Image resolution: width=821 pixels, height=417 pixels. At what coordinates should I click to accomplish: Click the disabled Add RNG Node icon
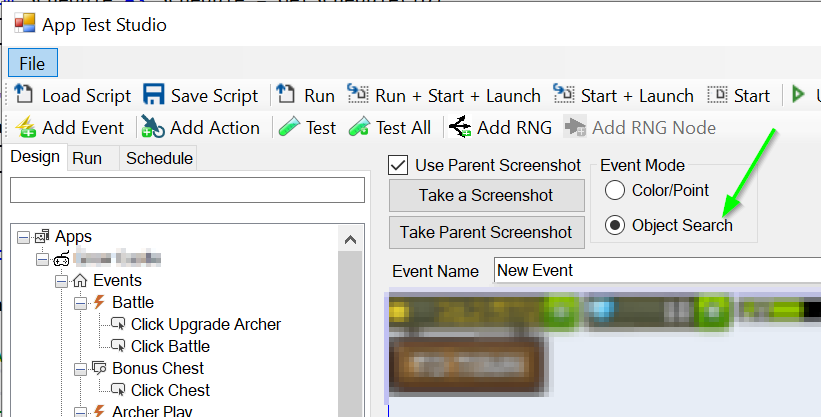(x=574, y=127)
